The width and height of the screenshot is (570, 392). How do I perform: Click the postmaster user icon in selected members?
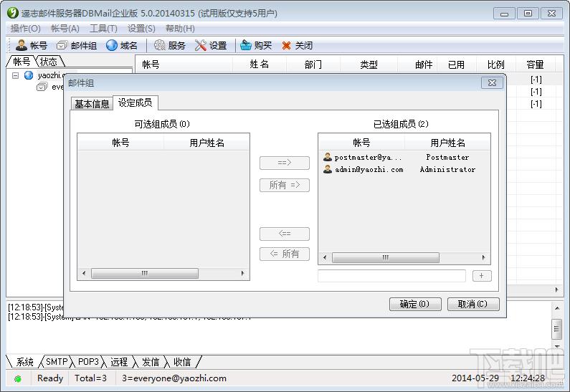point(328,157)
